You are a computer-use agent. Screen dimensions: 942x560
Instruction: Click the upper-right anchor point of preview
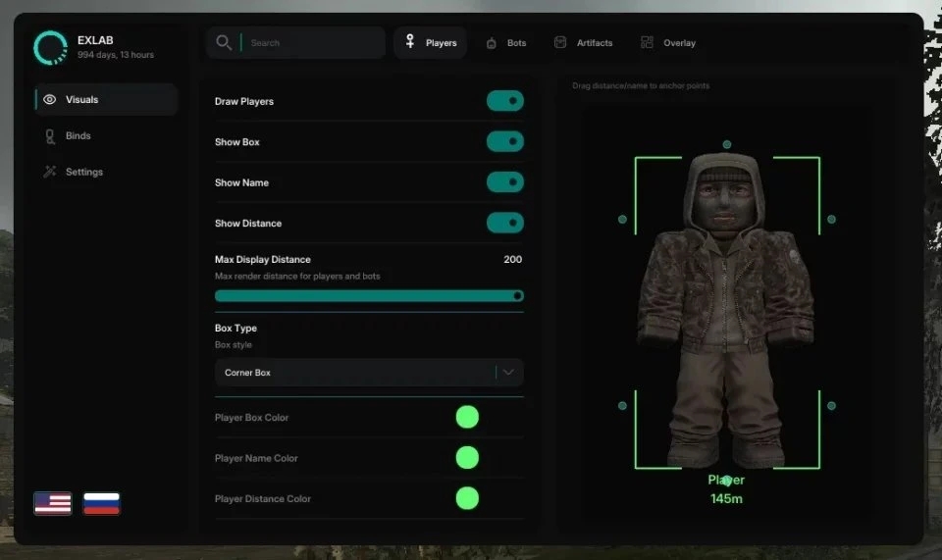point(831,220)
